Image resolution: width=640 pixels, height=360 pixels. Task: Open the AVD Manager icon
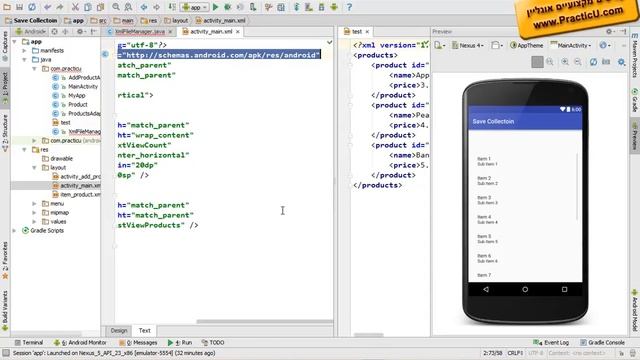pos(309,7)
